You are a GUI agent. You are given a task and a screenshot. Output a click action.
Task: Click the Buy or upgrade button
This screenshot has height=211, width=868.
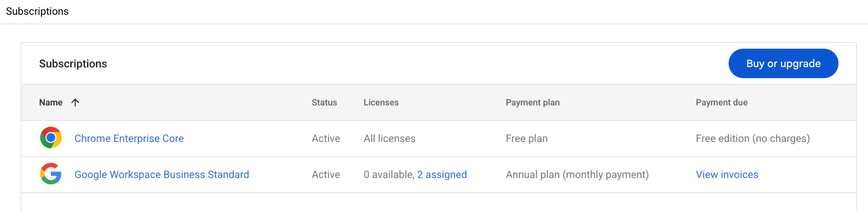coord(783,64)
